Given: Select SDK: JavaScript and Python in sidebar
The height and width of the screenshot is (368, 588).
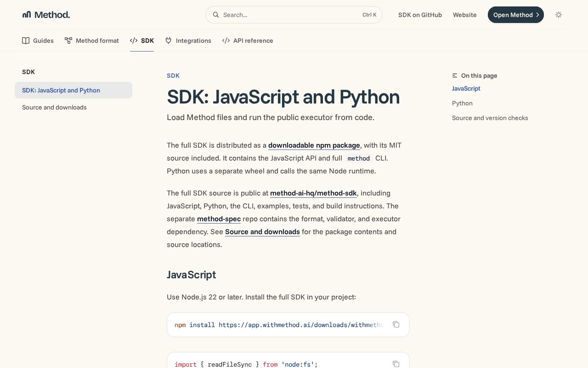Looking at the screenshot, I should tap(73, 90).
